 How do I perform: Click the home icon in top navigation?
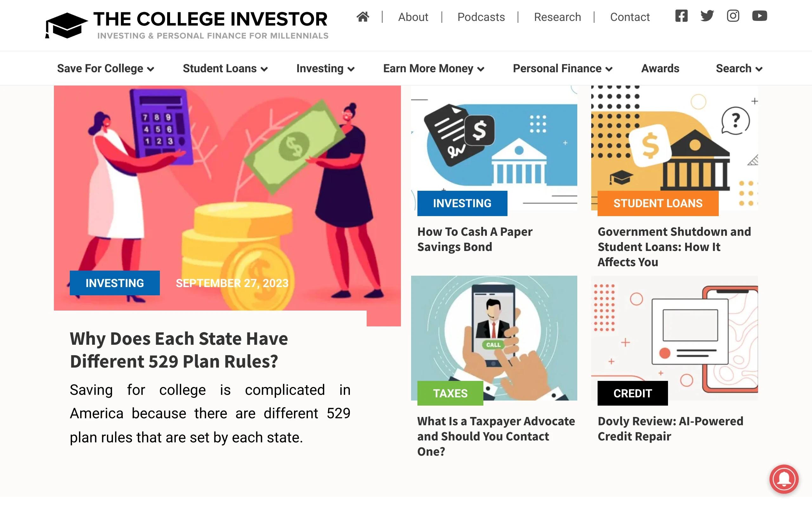363,17
